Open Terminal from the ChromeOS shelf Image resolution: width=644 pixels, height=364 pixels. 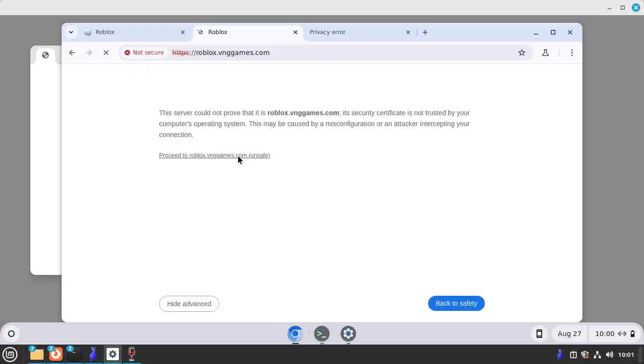322,334
